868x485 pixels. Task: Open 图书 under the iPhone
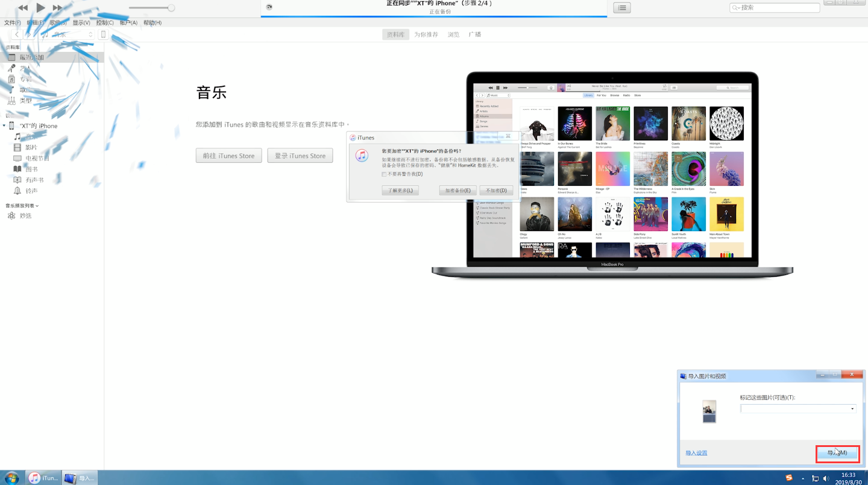(x=31, y=169)
